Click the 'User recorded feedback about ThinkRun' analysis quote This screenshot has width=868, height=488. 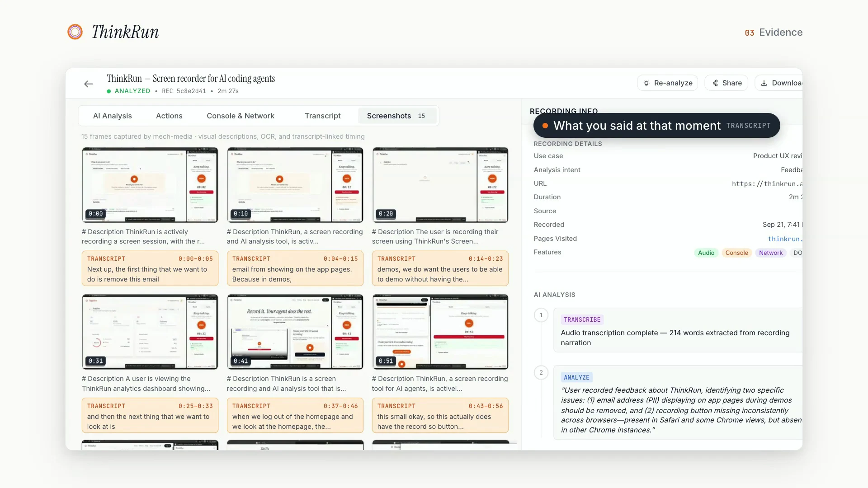pos(681,410)
